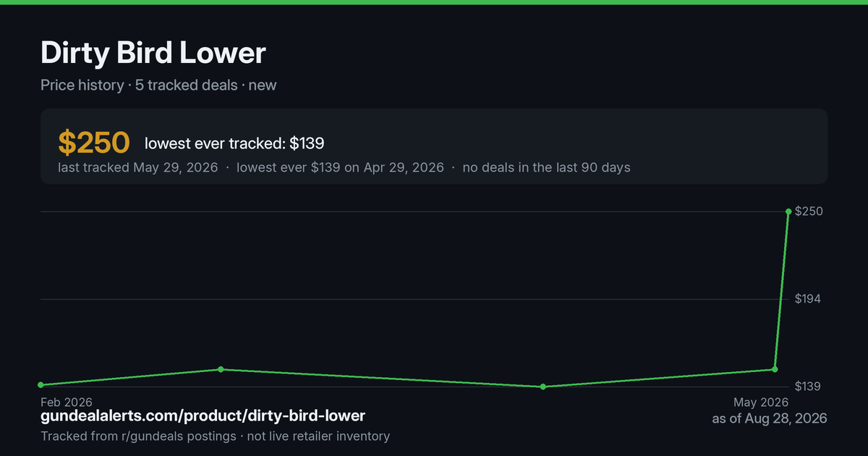Click the 'as of Aug 28, 2026' date

770,418
